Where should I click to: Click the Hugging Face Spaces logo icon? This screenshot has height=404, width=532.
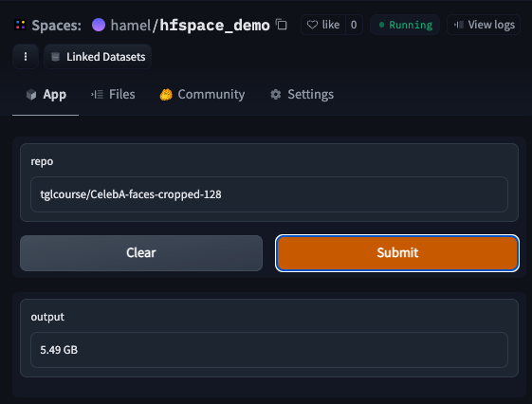pos(20,25)
